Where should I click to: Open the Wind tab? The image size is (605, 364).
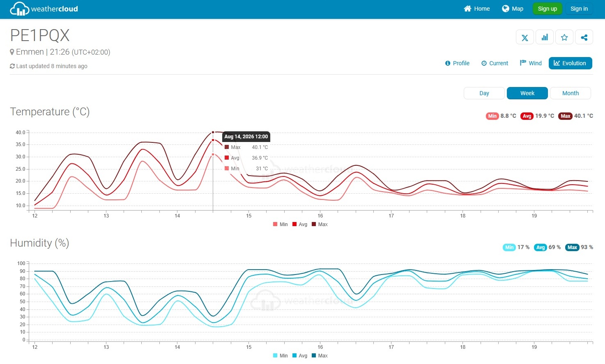point(531,63)
